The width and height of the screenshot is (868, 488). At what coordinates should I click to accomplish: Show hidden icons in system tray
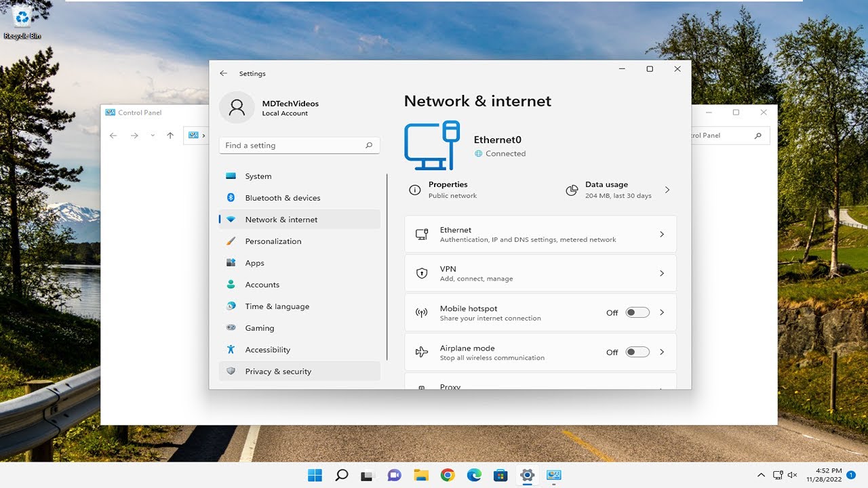761,475
